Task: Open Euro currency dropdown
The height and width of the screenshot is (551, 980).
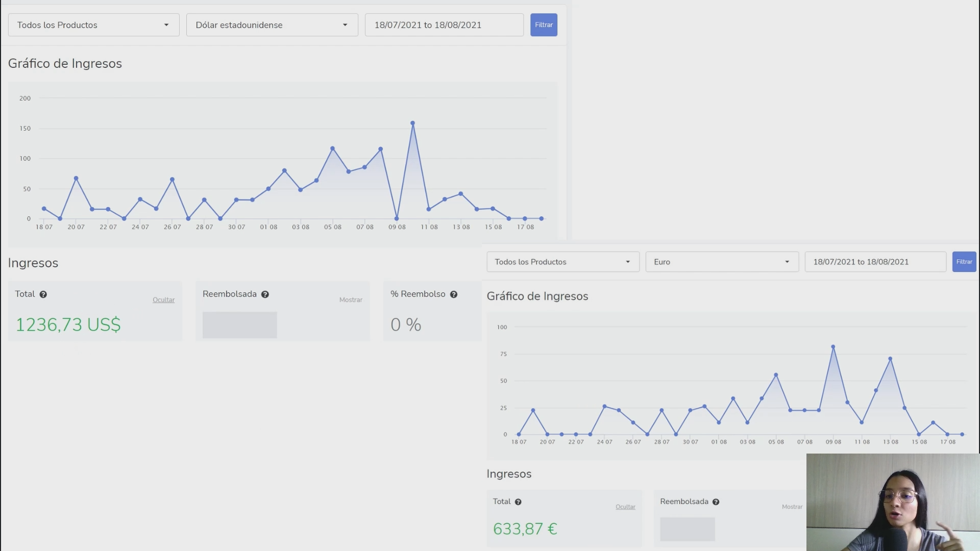Action: (721, 262)
